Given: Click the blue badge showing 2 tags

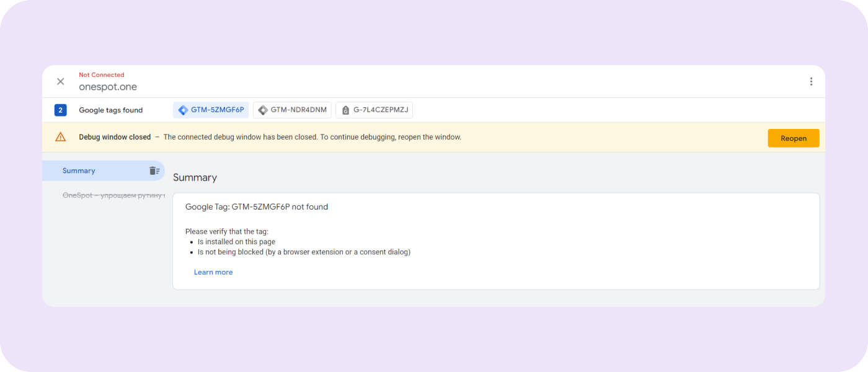Looking at the screenshot, I should [x=60, y=110].
